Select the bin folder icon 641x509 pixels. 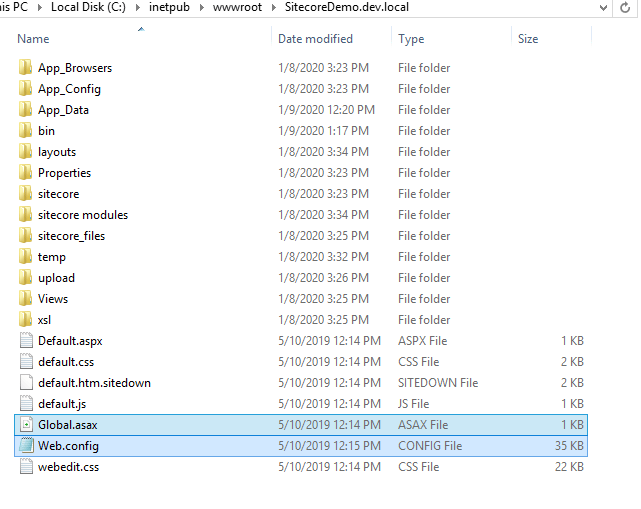tap(26, 131)
